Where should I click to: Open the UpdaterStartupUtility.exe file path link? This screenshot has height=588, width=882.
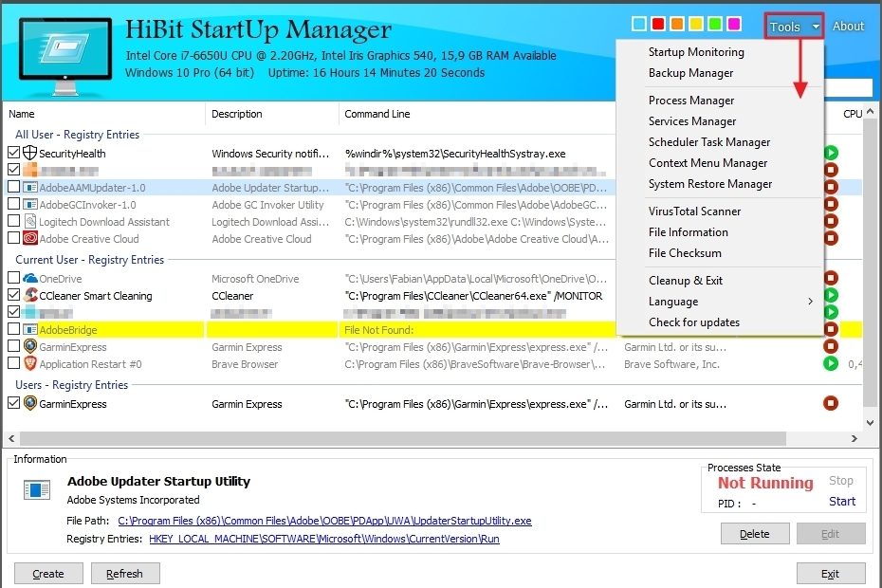(324, 521)
